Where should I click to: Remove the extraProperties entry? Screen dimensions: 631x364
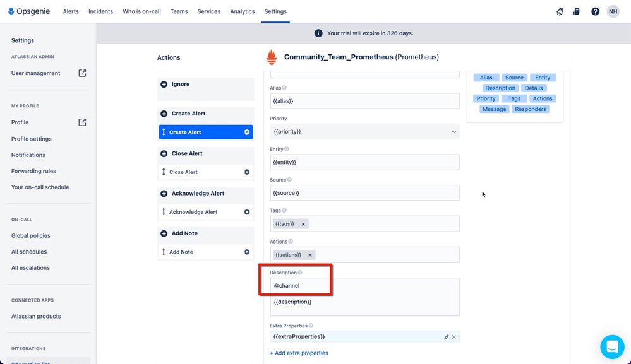[x=454, y=337]
